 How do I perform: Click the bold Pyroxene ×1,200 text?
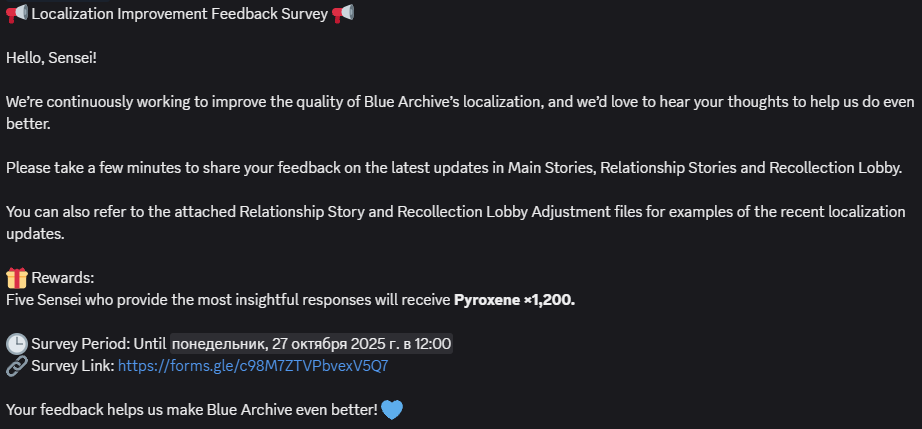(x=514, y=300)
